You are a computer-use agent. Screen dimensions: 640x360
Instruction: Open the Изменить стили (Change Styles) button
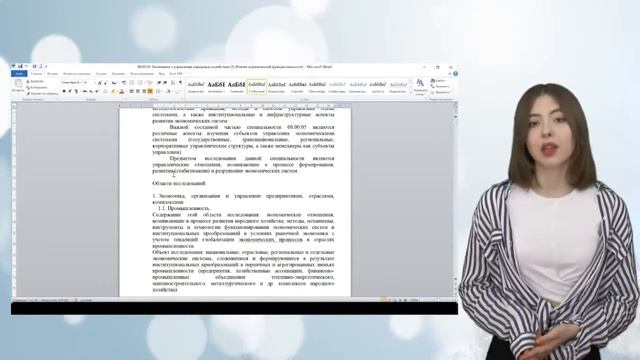420,87
